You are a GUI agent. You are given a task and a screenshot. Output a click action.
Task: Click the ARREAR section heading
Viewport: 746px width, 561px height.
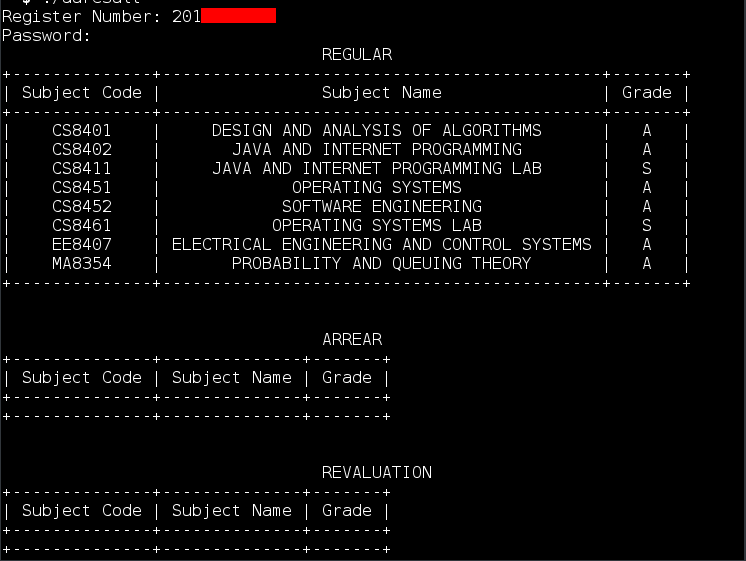click(352, 339)
